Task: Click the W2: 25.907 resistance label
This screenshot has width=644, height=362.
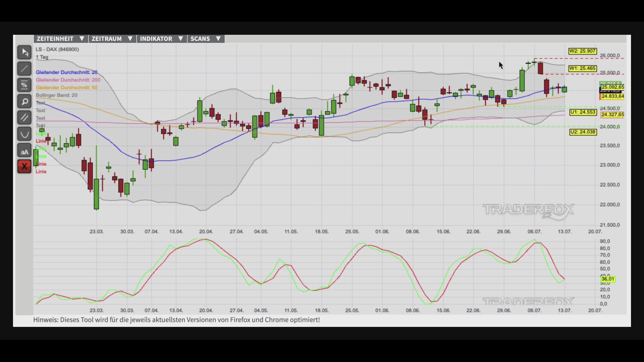Action: 583,51
